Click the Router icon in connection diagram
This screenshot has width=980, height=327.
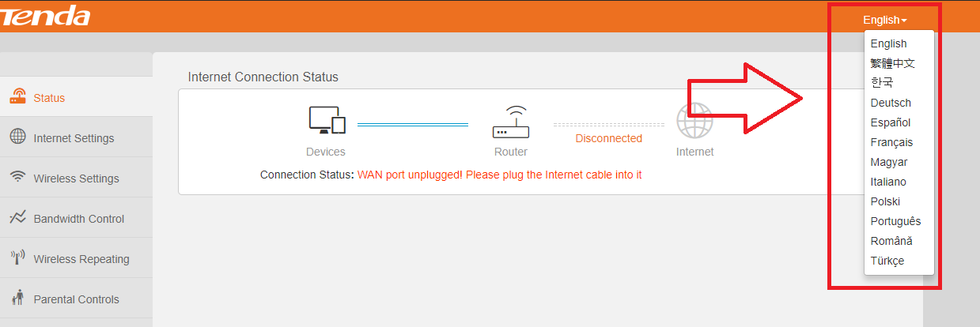coord(511,122)
